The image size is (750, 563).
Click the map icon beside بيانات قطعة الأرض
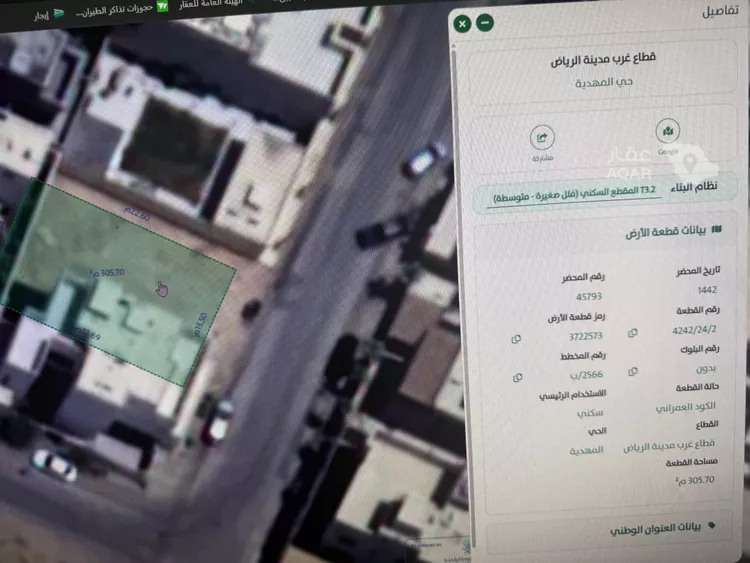[717, 229]
